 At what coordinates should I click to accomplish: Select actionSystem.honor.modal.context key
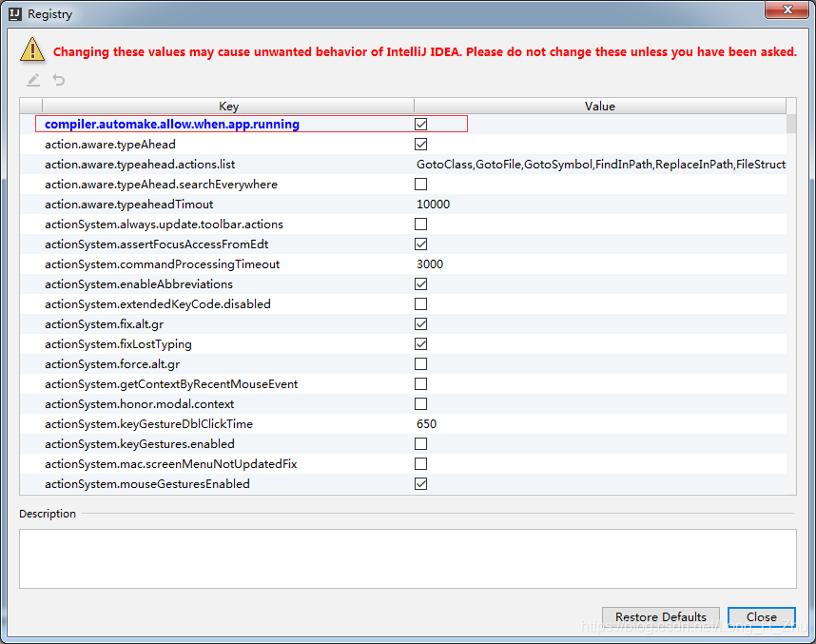[140, 404]
